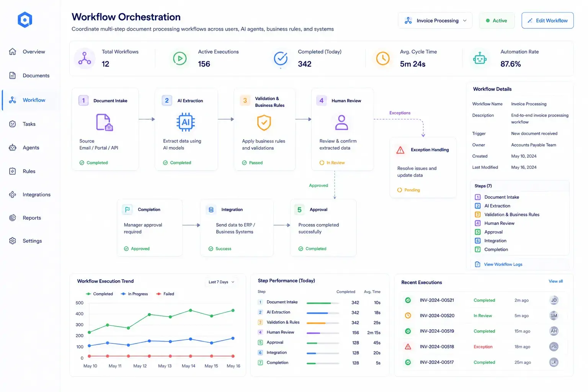Click the Automation Rate robot icon

480,58
